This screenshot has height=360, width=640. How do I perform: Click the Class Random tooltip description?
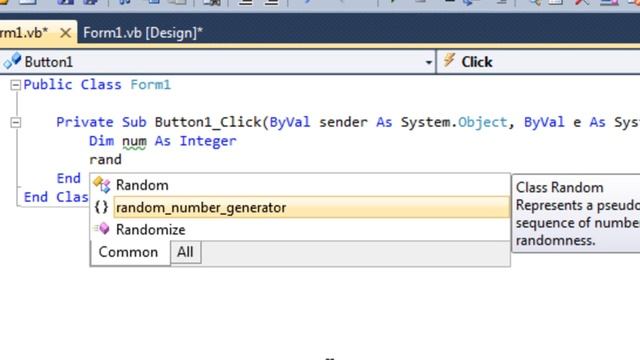tap(576, 214)
